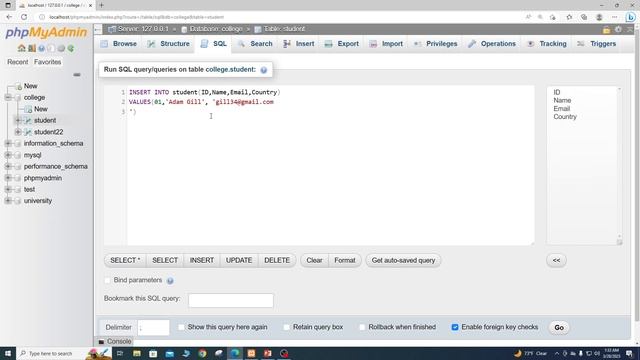Screen dimensions: 640x360
Task: Expand the information_schema database
Action: click(8, 143)
